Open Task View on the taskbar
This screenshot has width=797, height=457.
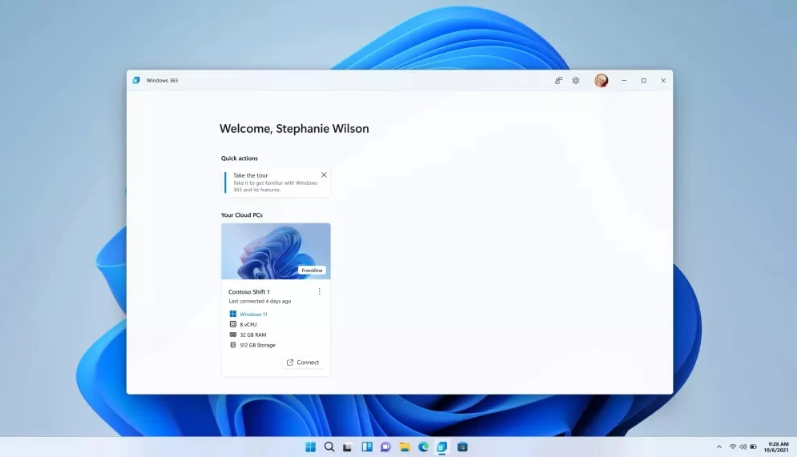point(348,447)
